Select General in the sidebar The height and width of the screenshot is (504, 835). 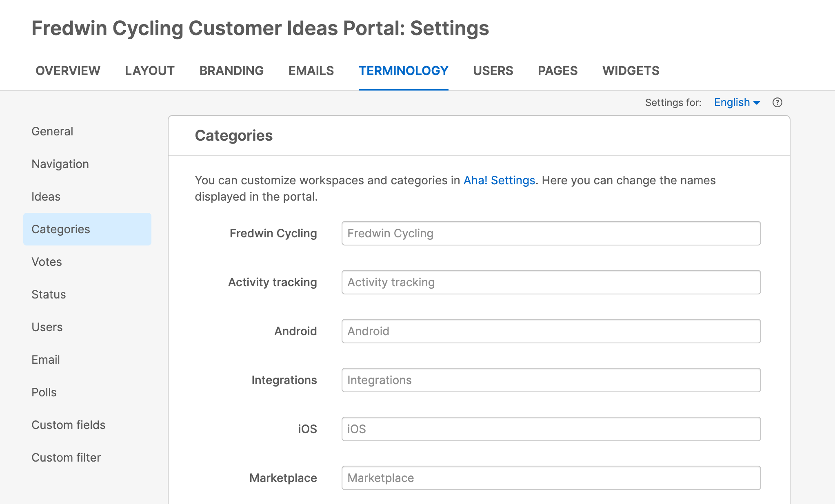pyautogui.click(x=52, y=131)
